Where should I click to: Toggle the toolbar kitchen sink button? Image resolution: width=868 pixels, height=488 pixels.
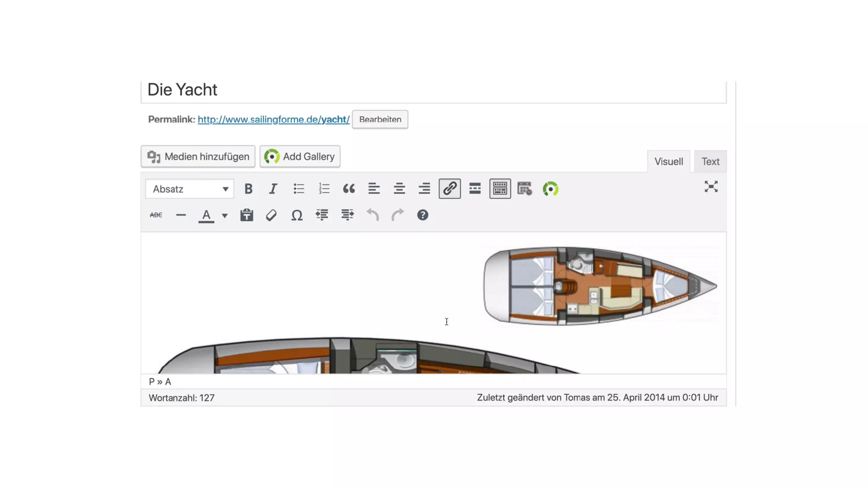coord(500,189)
